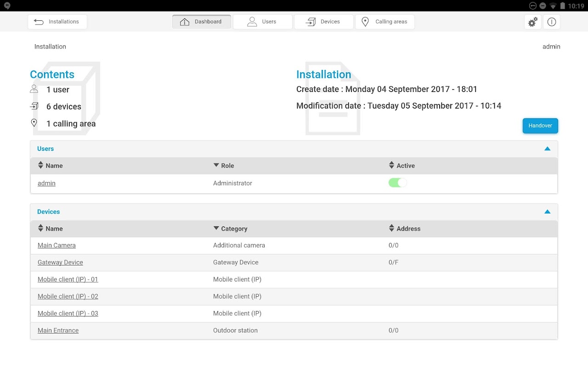Click the Modification date text line
The height and width of the screenshot is (368, 588).
[x=399, y=106]
